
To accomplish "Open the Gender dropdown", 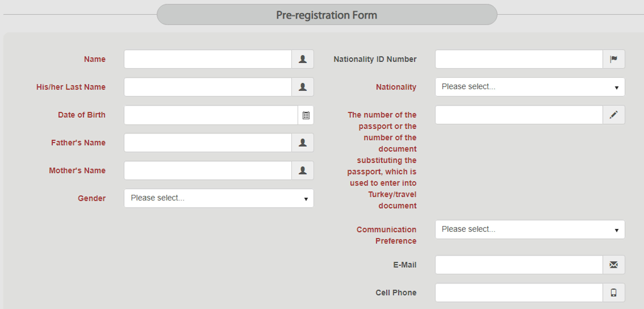I will click(219, 198).
